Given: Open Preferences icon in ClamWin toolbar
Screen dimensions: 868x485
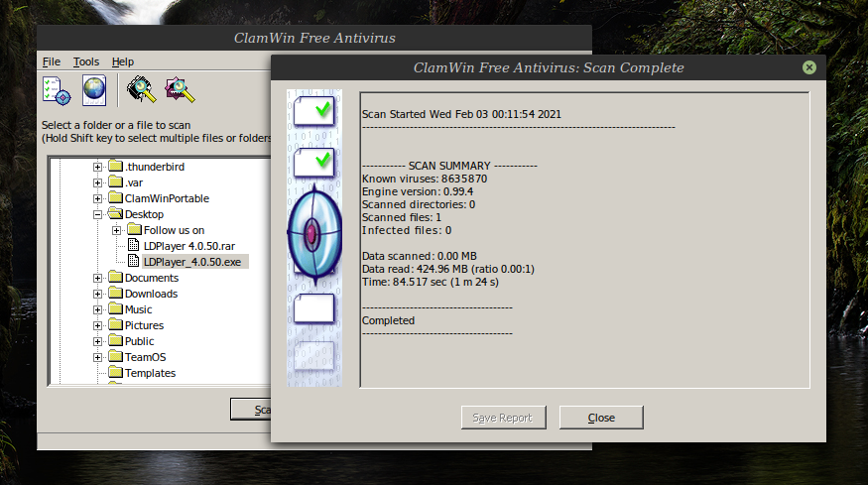Looking at the screenshot, I should pos(57,91).
